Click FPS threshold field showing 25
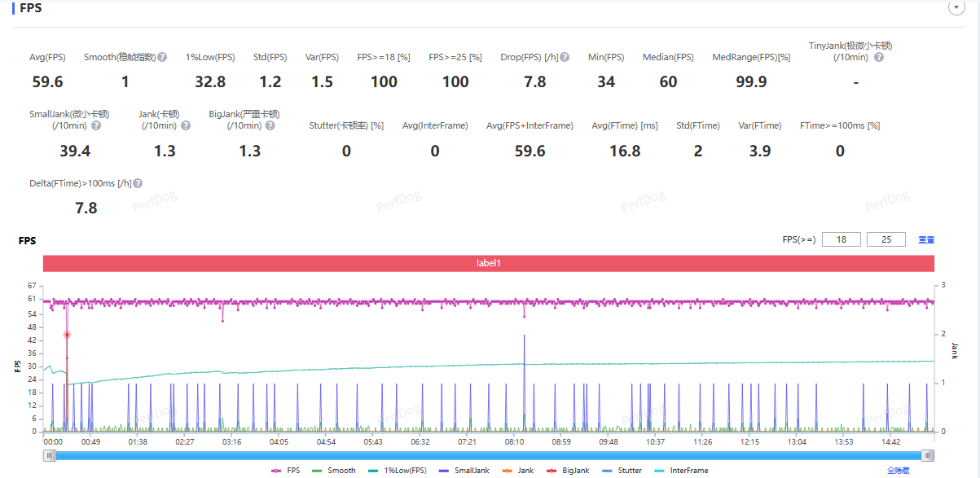This screenshot has width=980, height=478. pyautogui.click(x=886, y=240)
